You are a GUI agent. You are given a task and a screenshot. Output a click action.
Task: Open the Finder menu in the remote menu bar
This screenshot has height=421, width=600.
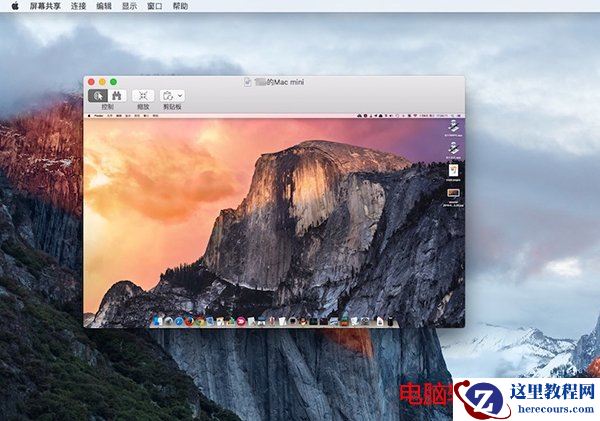click(99, 116)
